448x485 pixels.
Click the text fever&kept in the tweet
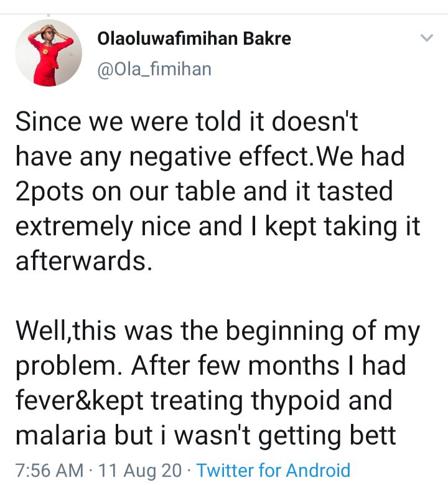tap(79, 401)
